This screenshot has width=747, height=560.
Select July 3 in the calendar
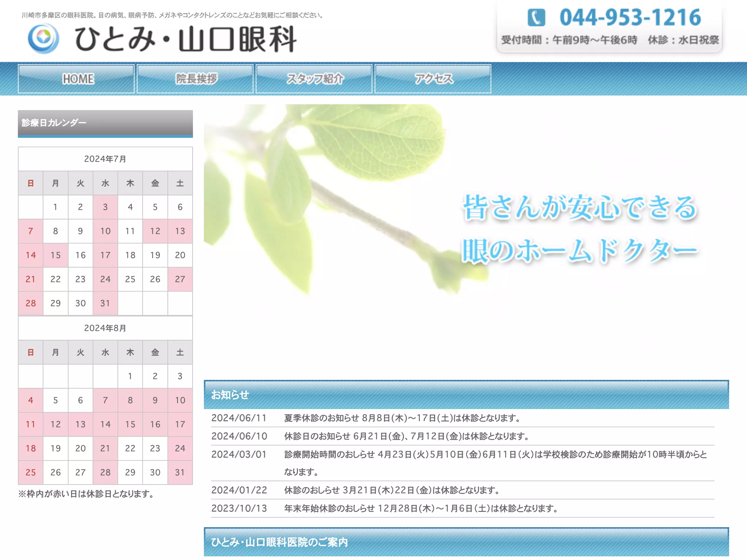pos(105,207)
